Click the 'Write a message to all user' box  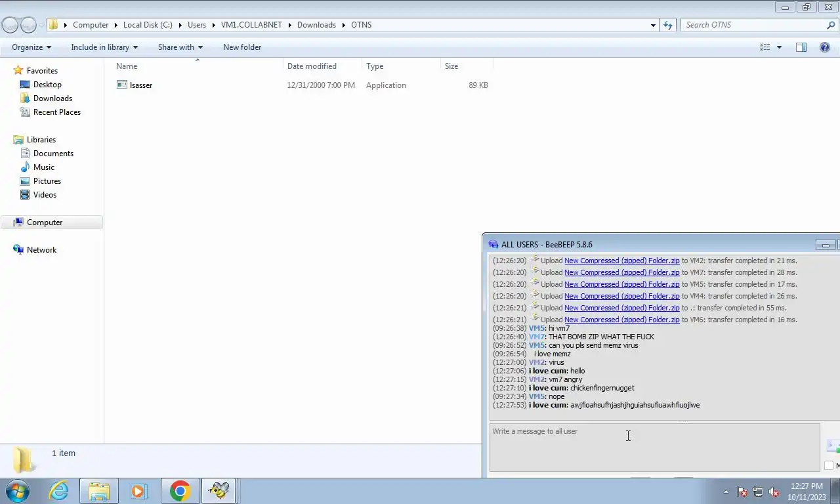pos(654,448)
